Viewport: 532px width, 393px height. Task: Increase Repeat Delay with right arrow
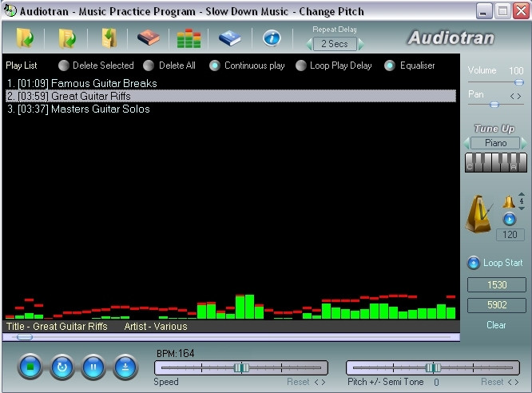tap(361, 44)
